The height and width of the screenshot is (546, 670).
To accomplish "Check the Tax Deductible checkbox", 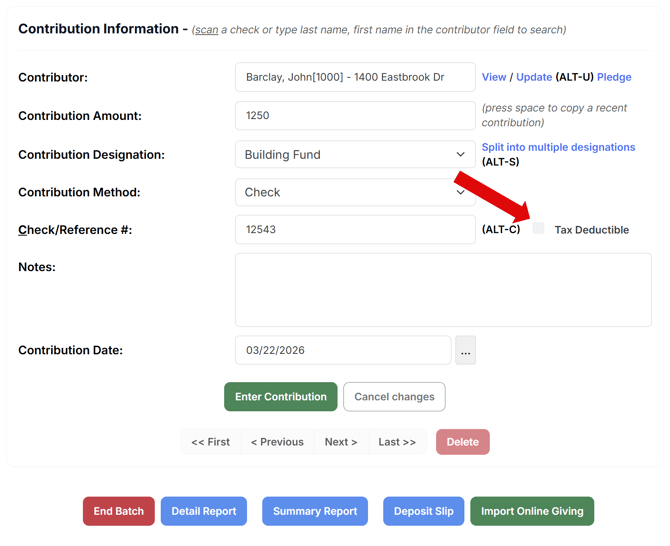I will pos(538,229).
